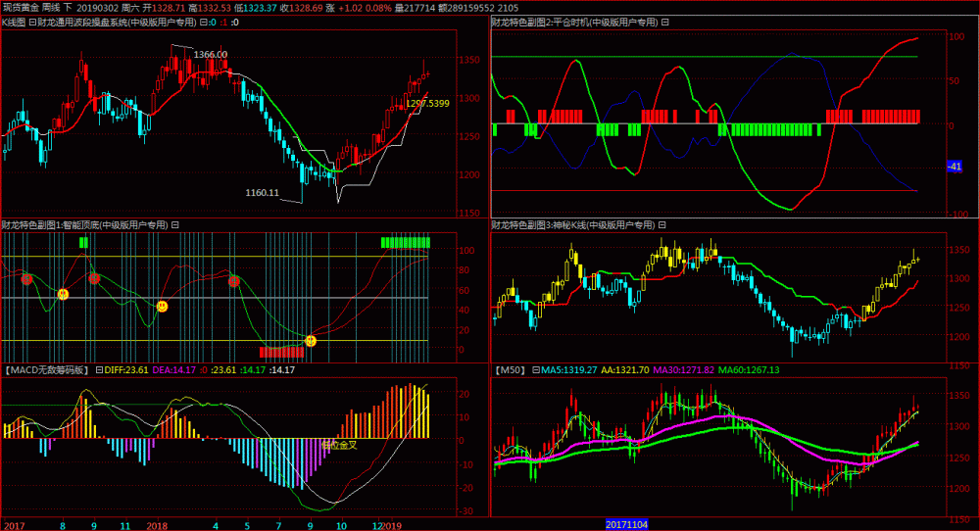Screen dimensions: 980x531
Task: Select red sell circle near September 2017
Action: coord(94,278)
